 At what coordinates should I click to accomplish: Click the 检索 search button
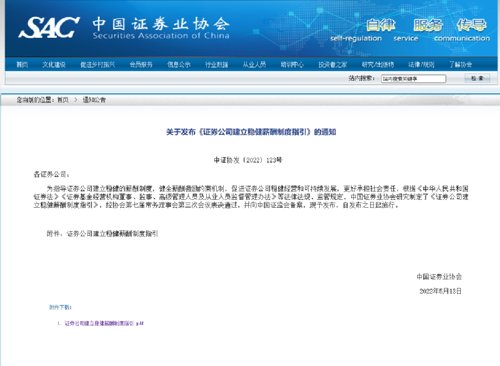(477, 78)
